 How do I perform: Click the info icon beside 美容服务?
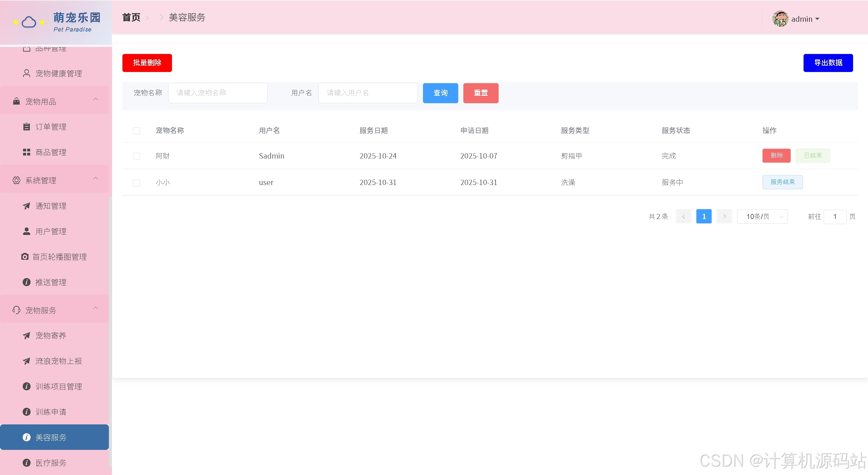click(26, 437)
